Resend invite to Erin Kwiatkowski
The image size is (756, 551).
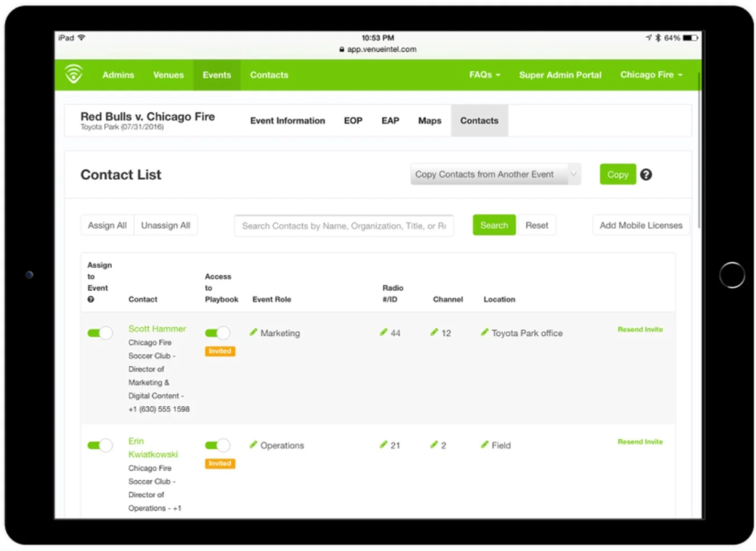pos(640,442)
